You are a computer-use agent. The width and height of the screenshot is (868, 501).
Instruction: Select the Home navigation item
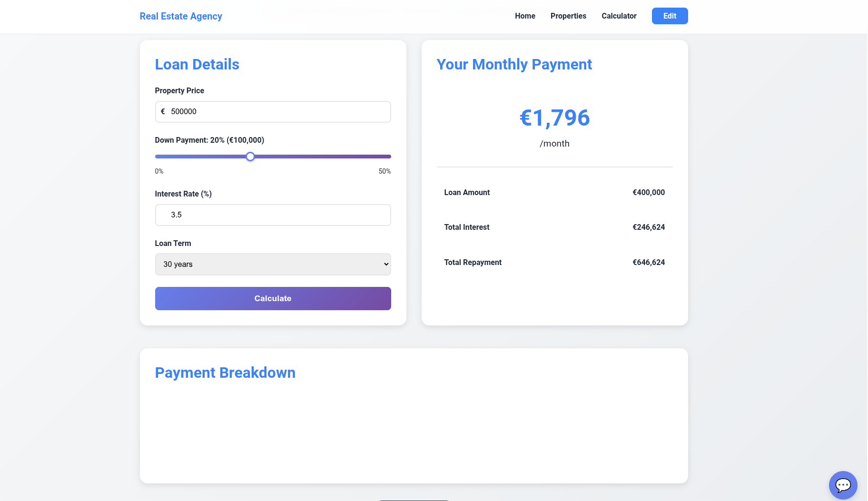pyautogui.click(x=524, y=16)
